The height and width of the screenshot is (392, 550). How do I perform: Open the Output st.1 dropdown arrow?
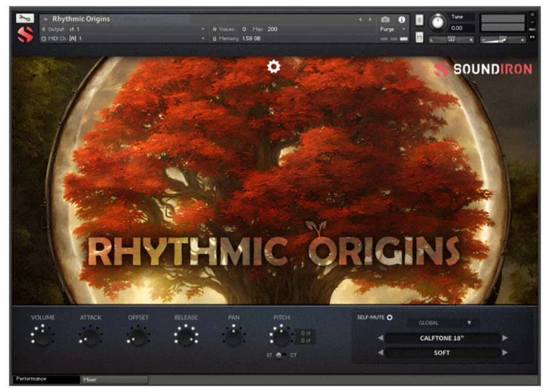(203, 29)
